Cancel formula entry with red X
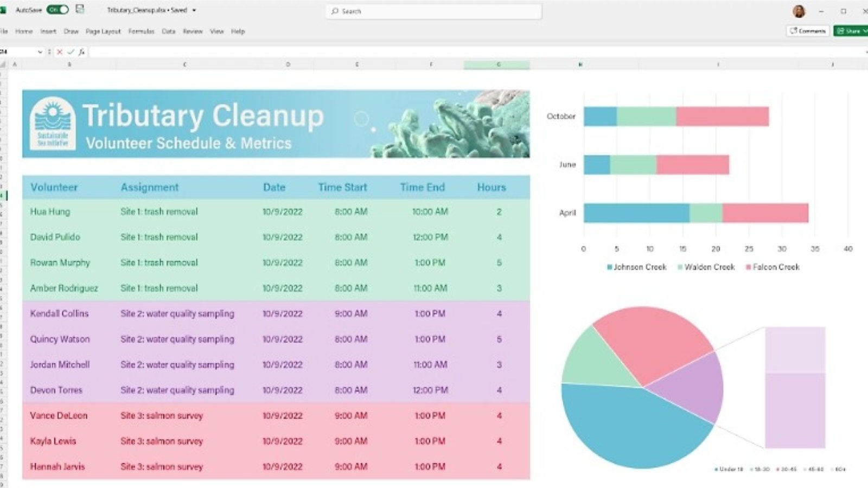The image size is (868, 488). pyautogui.click(x=60, y=52)
